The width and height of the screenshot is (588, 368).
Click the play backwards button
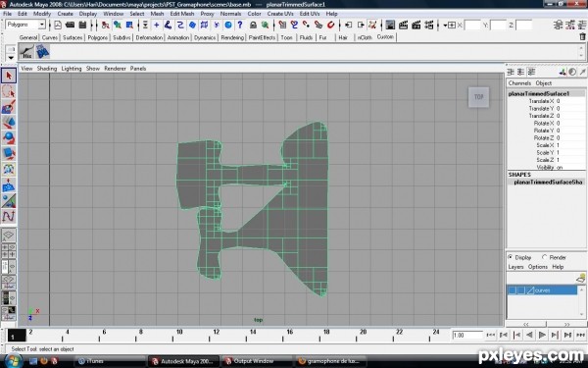(529, 335)
